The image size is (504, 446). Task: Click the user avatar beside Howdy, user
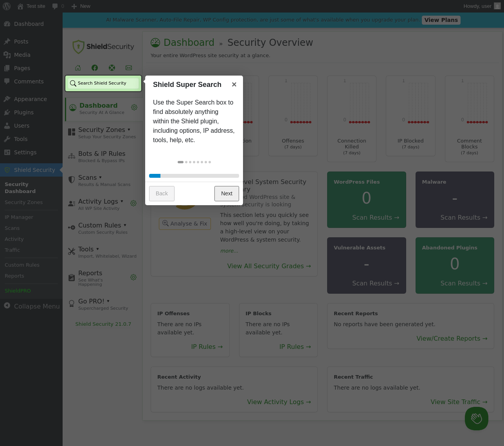[x=497, y=6]
